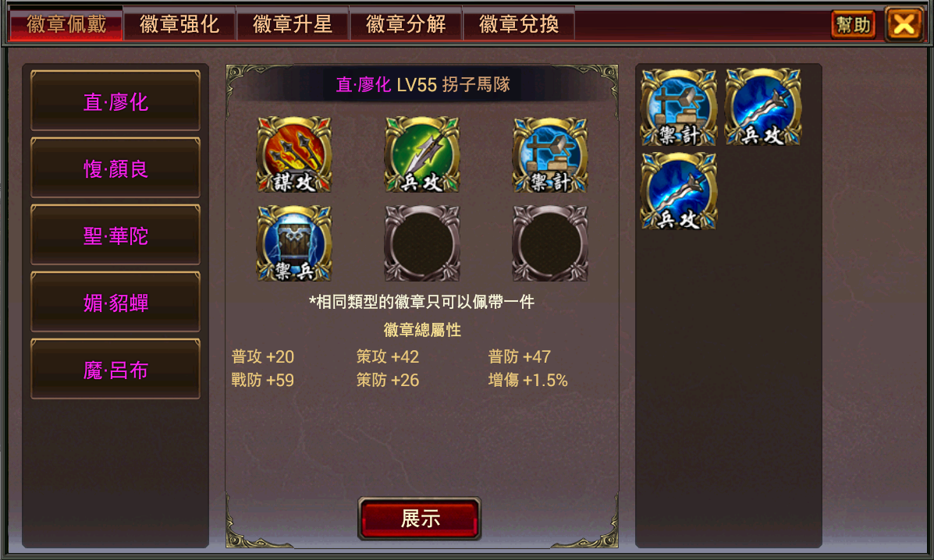
Task: Select the equipped green 兵攻 badge
Action: (x=422, y=154)
